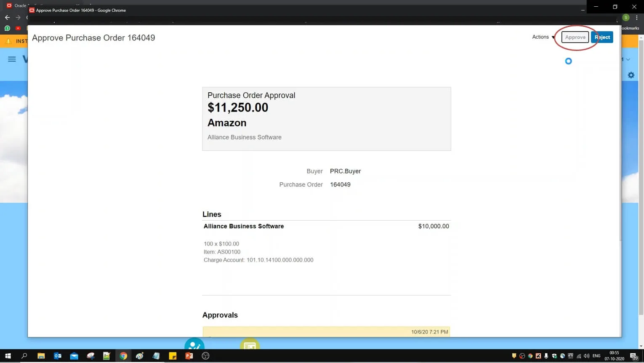The height and width of the screenshot is (363, 644).
Task: Click the PRC.Buyer buyer name
Action: (x=345, y=171)
